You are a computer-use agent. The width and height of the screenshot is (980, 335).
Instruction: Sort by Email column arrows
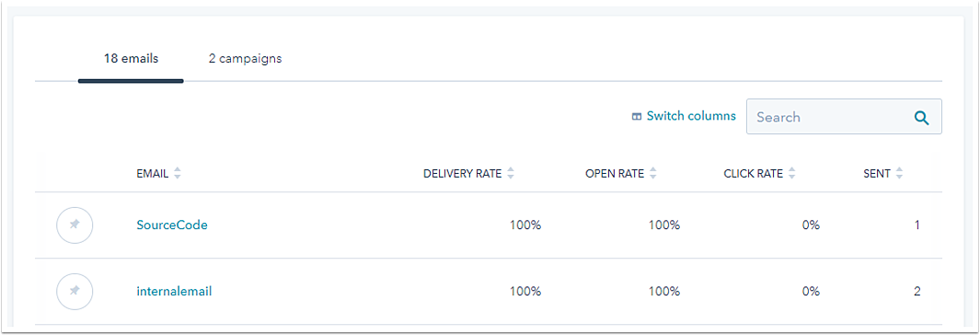point(178,174)
